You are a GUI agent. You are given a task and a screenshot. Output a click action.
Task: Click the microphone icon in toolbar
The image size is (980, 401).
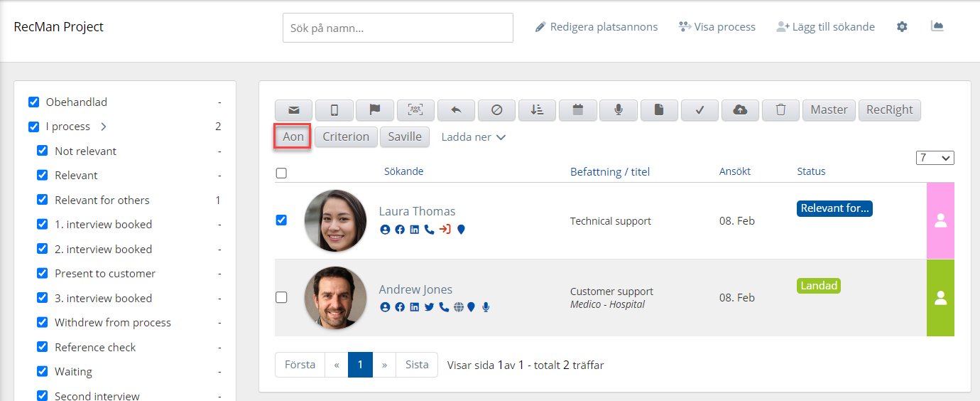pyautogui.click(x=619, y=110)
